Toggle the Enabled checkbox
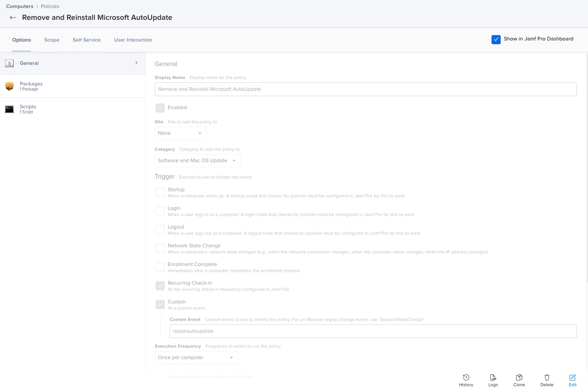The image size is (588, 390). click(160, 108)
